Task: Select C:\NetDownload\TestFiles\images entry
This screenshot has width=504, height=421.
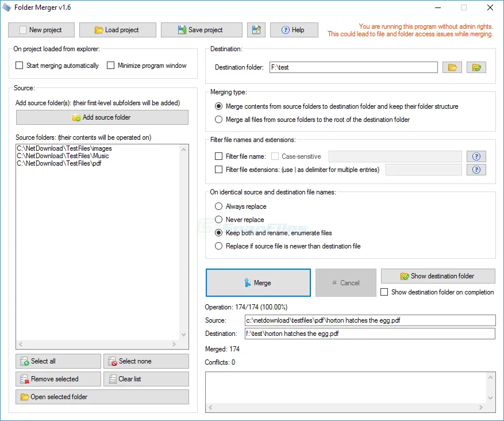Action: (64, 148)
